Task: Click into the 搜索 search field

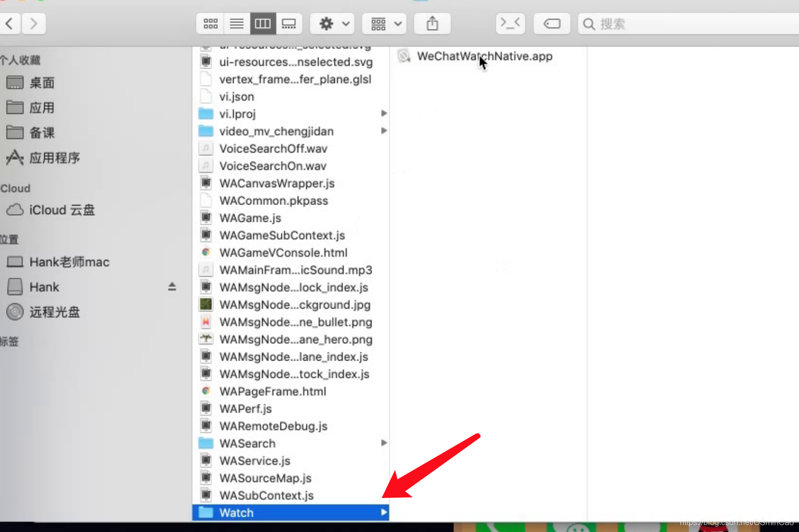Action: [x=690, y=23]
